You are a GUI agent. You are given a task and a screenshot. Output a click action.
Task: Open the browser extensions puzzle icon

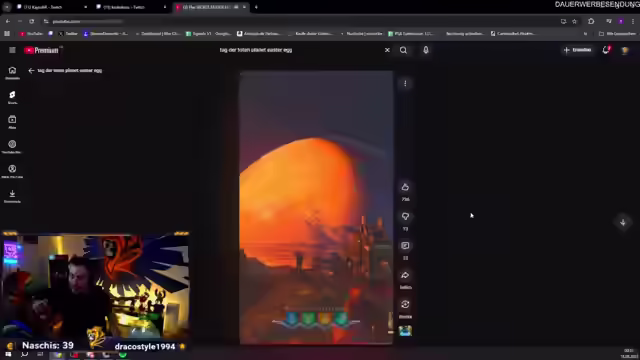pyautogui.click(x=591, y=21)
